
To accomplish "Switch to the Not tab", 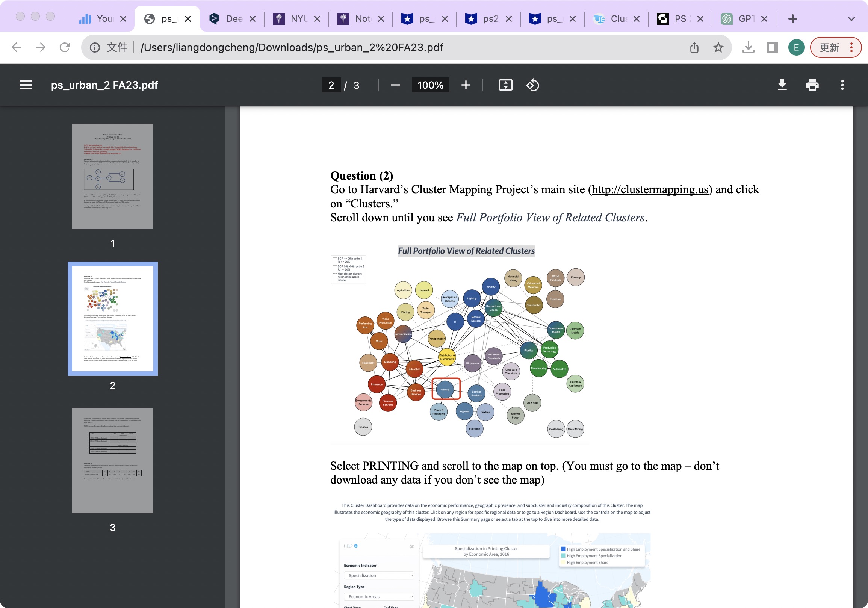I will pyautogui.click(x=360, y=18).
